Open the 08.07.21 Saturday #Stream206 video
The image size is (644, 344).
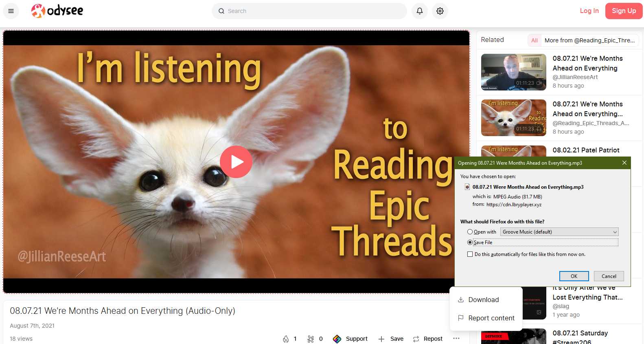click(580, 337)
